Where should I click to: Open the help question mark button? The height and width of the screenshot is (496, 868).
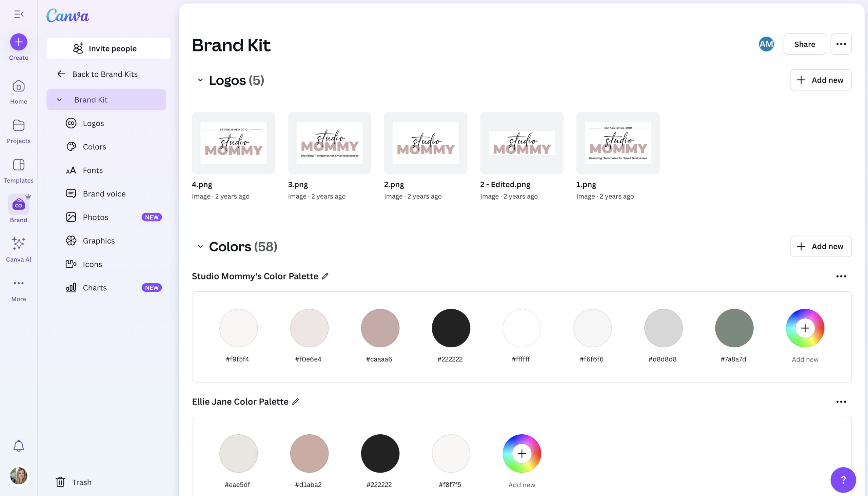(x=843, y=480)
